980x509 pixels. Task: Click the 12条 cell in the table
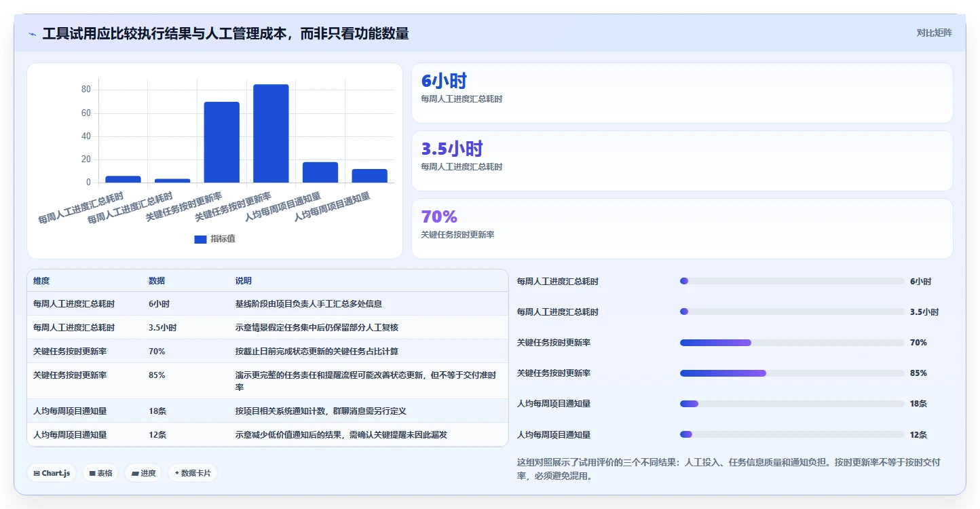(x=157, y=435)
